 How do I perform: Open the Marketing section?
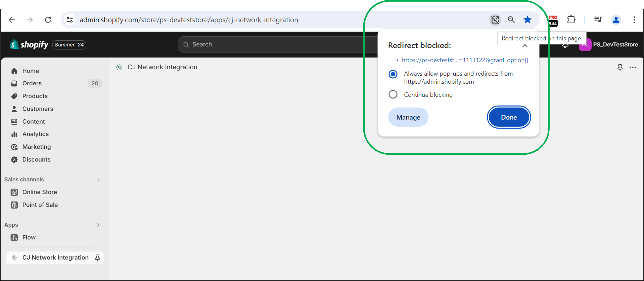click(x=36, y=147)
